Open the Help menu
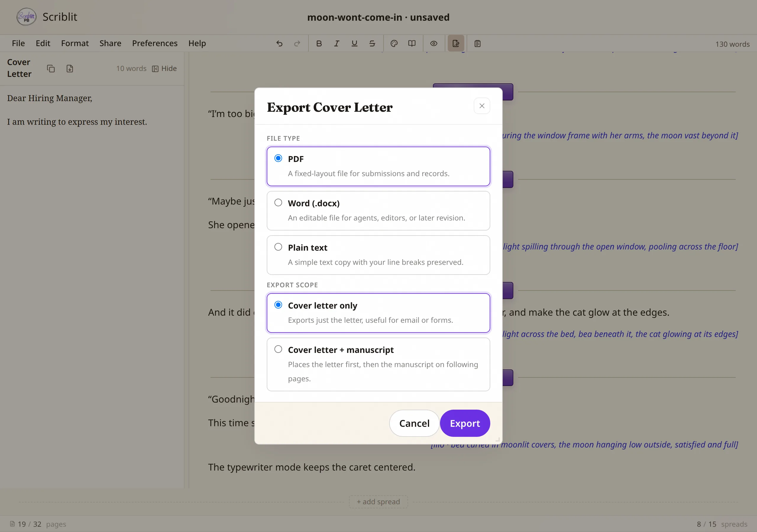The width and height of the screenshot is (757, 532). click(x=197, y=43)
